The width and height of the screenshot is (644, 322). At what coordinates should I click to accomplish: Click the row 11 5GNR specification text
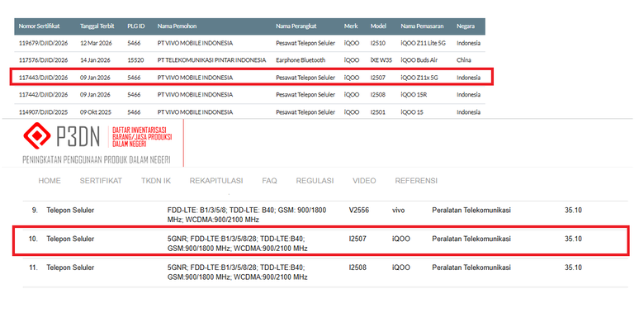pos(238,272)
